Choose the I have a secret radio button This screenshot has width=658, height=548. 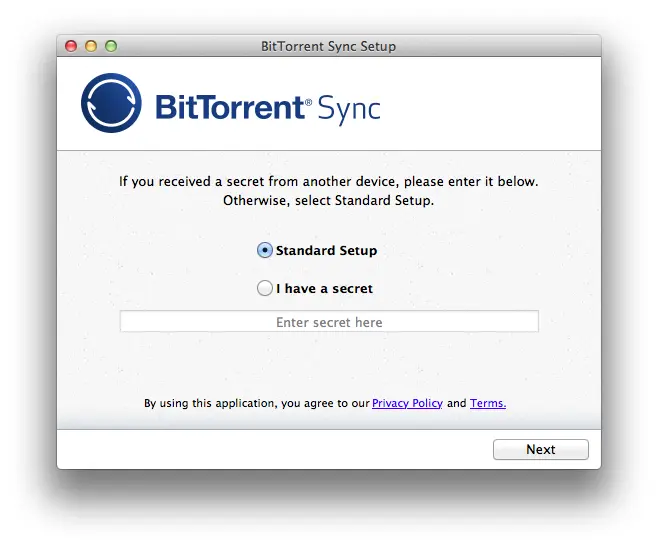click(x=265, y=288)
